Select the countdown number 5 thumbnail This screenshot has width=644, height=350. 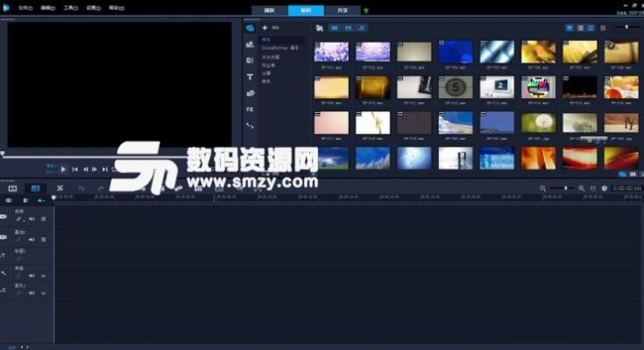(456, 87)
